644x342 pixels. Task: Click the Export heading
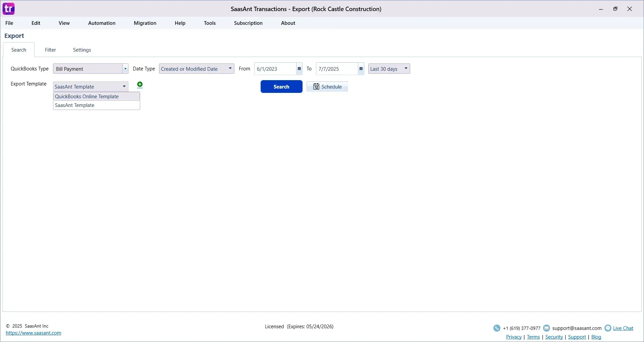click(14, 36)
